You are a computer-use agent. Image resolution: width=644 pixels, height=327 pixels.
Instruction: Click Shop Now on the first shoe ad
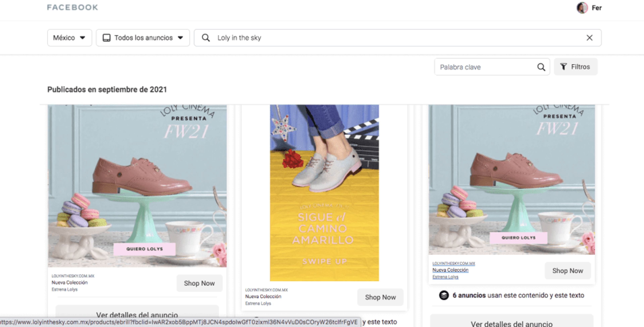pos(199,283)
